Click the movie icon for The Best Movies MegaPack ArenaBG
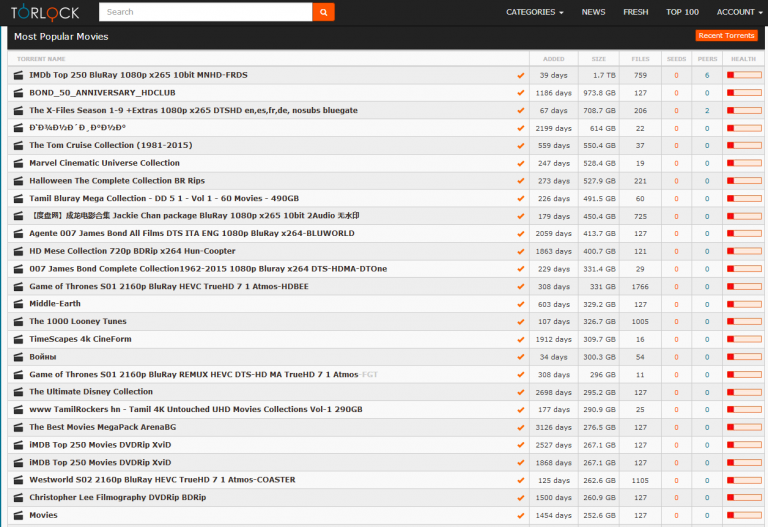Viewport: 768px width, 527px height. [18, 428]
